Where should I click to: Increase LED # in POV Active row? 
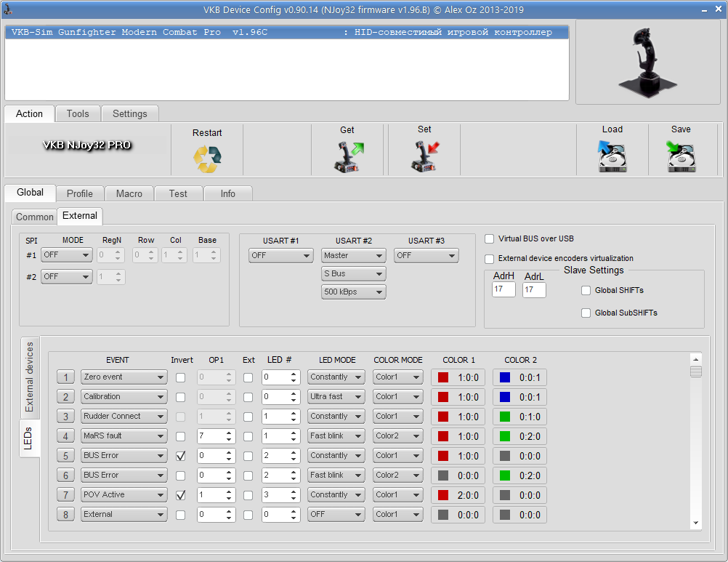coord(294,492)
